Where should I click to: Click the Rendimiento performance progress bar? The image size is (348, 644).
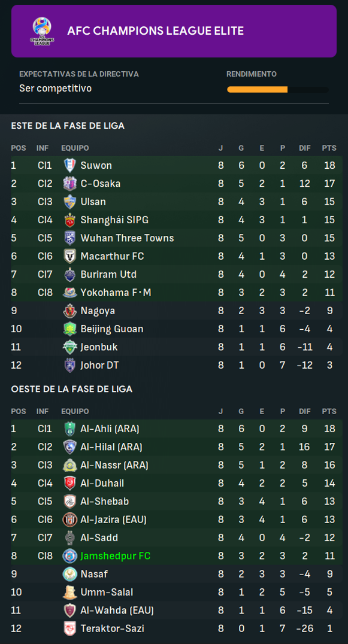pos(277,90)
